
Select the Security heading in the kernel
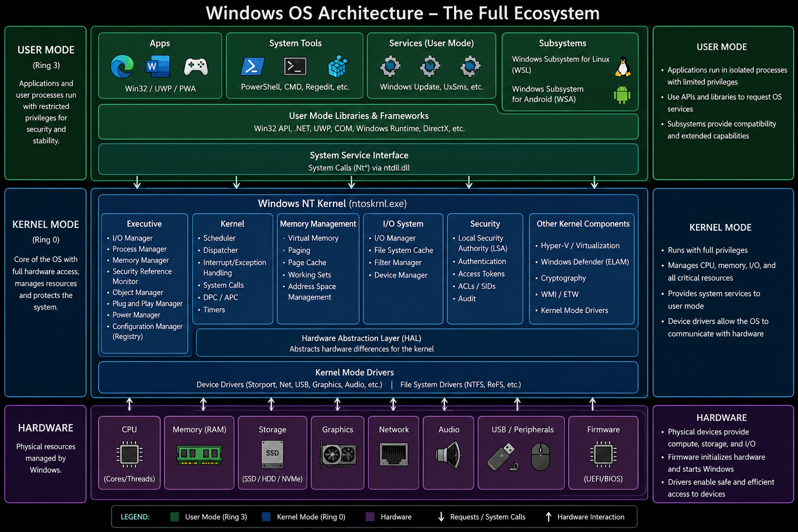pyautogui.click(x=485, y=224)
